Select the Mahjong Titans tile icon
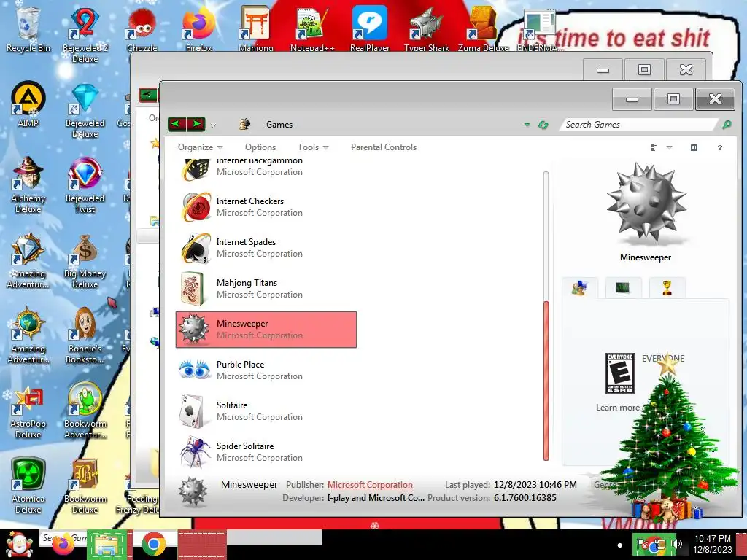747x560 pixels. [193, 289]
